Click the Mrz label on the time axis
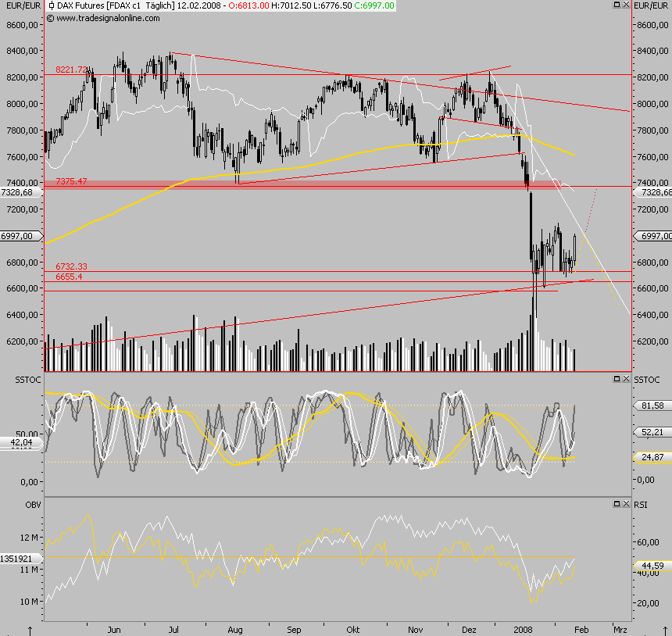The image size is (672, 636). click(x=620, y=630)
